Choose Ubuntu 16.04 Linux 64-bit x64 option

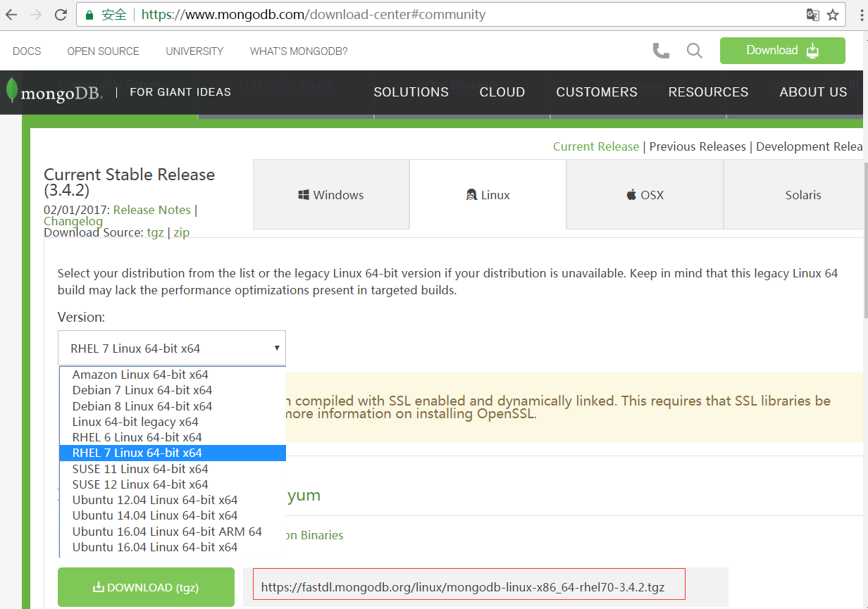click(155, 547)
